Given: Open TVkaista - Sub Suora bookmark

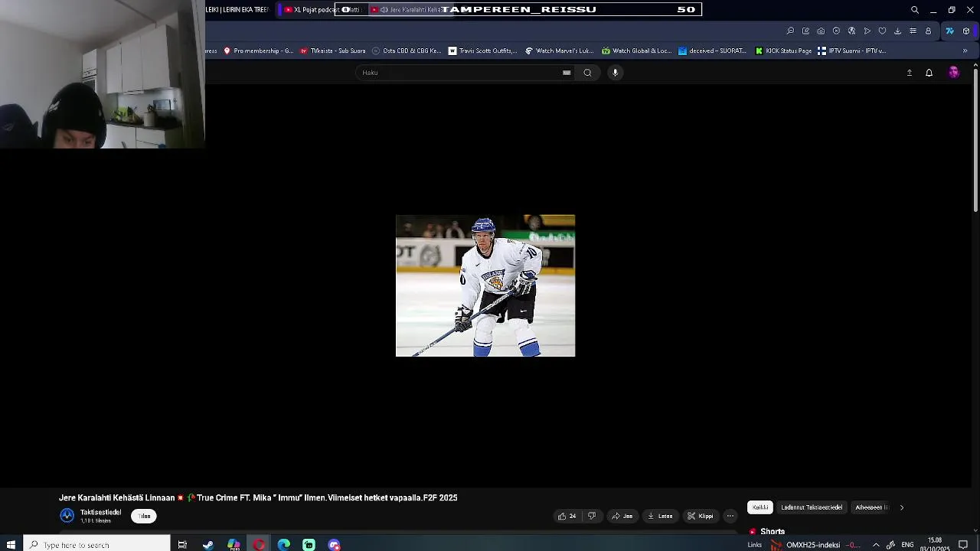Looking at the screenshot, I should [333, 51].
